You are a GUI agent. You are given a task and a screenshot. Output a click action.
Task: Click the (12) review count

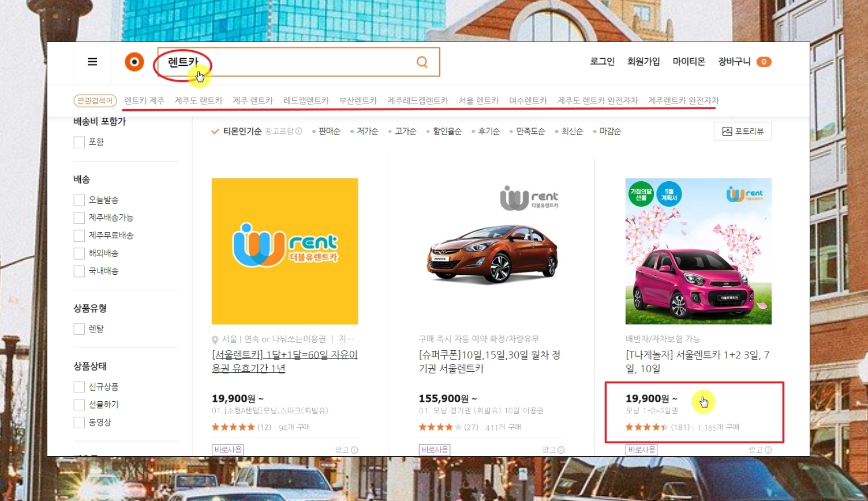click(264, 427)
